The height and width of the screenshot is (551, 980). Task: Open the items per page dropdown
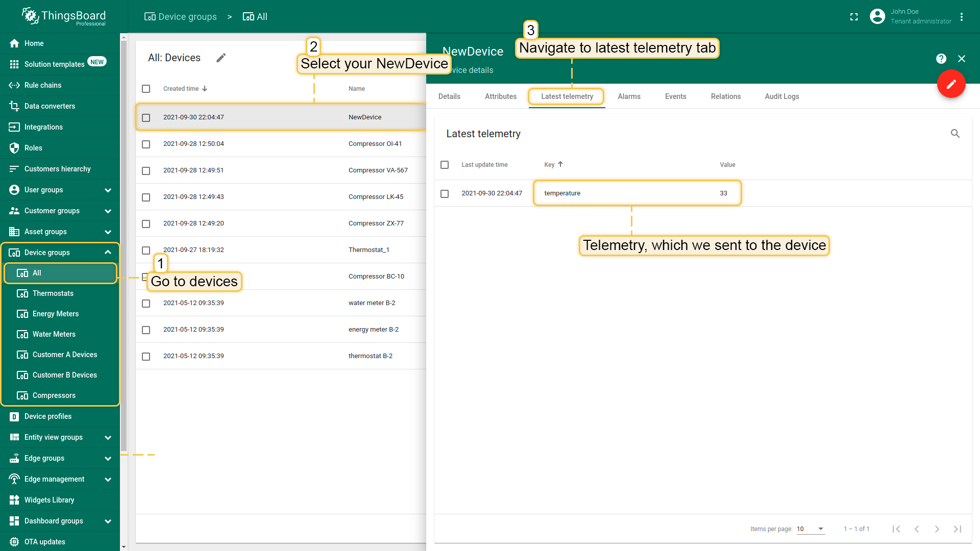tap(811, 529)
